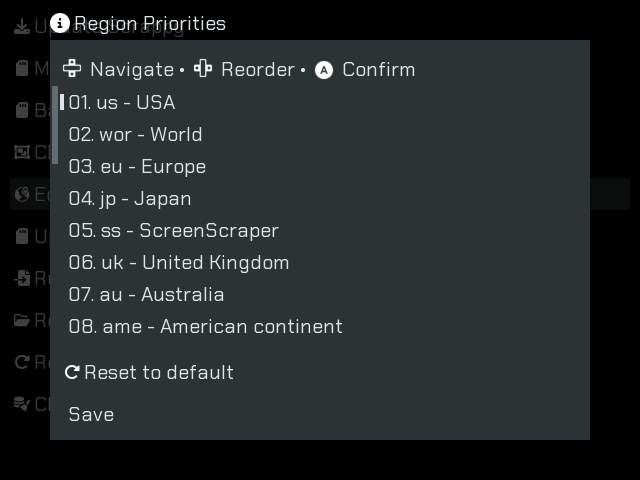Select 08. ame - American continent
Image resolution: width=640 pixels, height=480 pixels.
tap(205, 326)
